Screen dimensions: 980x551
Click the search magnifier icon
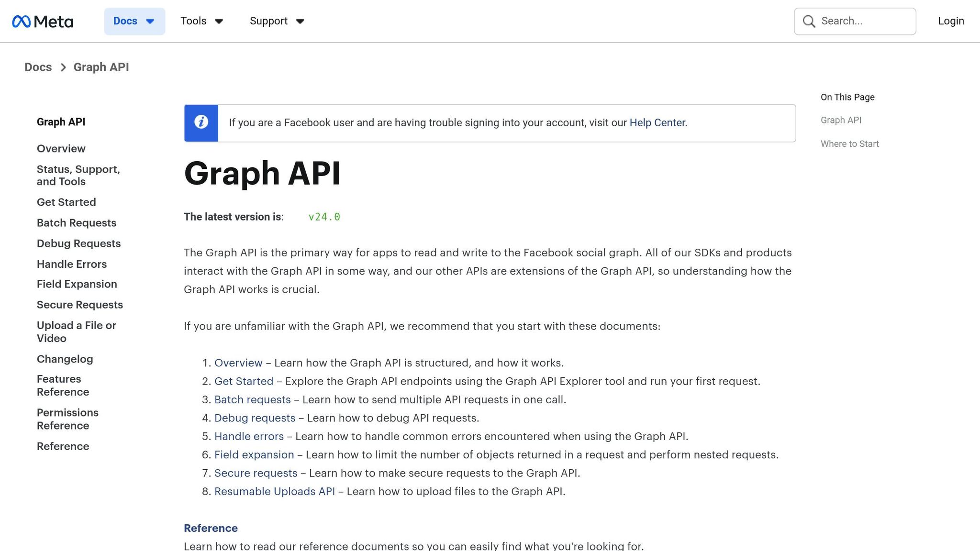click(808, 21)
